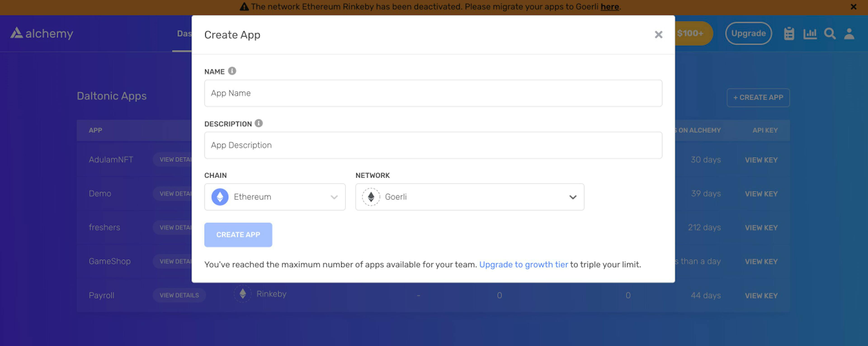The height and width of the screenshot is (346, 868).
Task: Open VIEW DETAILS for Payroll
Action: click(x=179, y=295)
